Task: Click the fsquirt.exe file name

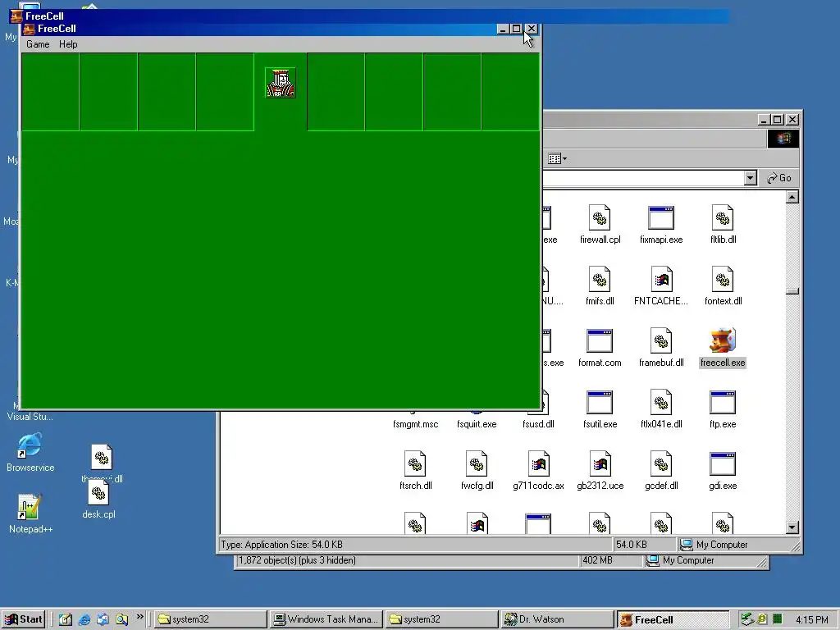Action: [x=477, y=424]
